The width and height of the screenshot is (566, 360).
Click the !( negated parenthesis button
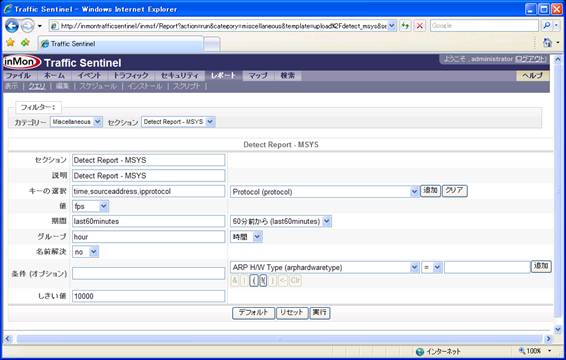pos(263,281)
